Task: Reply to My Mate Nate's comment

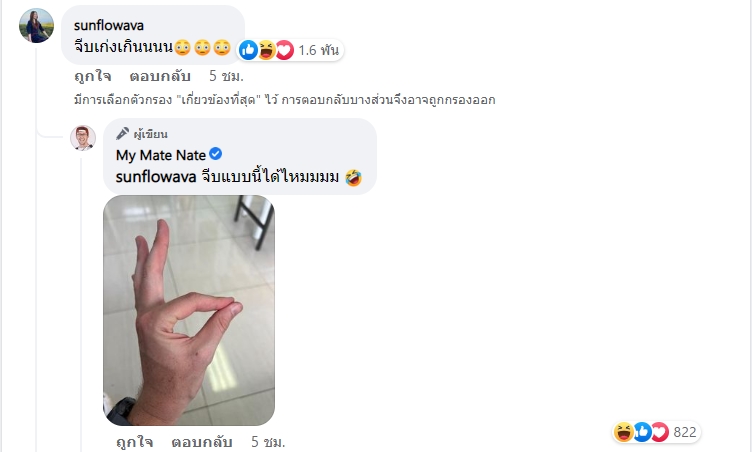Action: pos(202,441)
